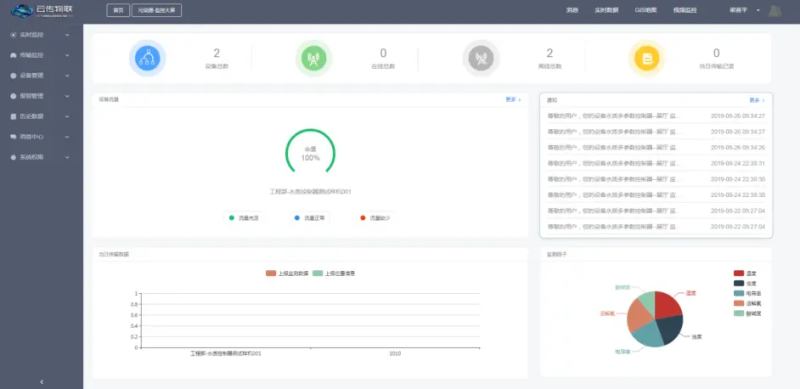This screenshot has width=800, height=389.
Task: Click the dark navy 浊度 pie slice
Action: coord(671,329)
